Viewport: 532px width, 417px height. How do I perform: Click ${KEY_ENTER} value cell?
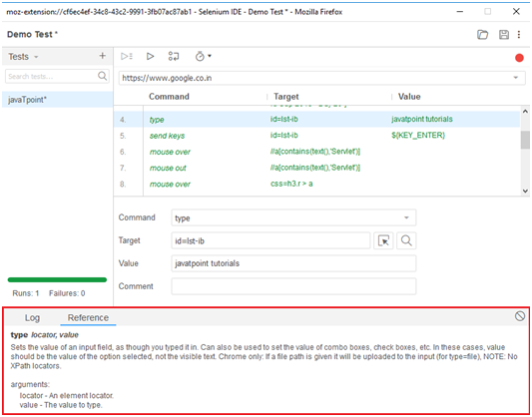click(418, 136)
